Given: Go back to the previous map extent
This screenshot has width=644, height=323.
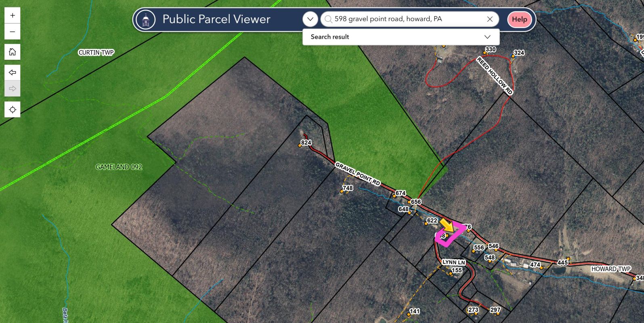Looking at the screenshot, I should (x=13, y=73).
